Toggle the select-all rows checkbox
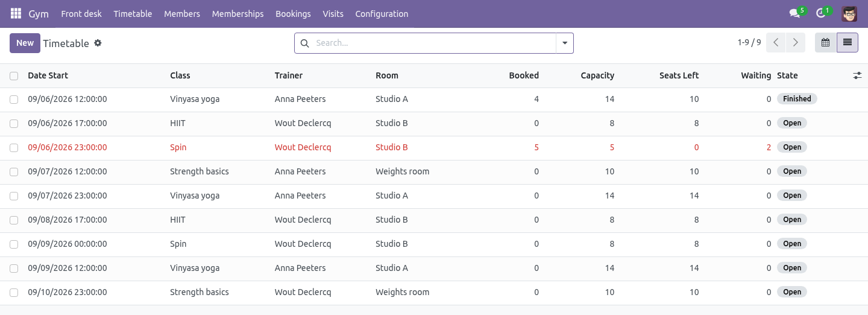The width and height of the screenshot is (868, 315). pyautogui.click(x=14, y=76)
